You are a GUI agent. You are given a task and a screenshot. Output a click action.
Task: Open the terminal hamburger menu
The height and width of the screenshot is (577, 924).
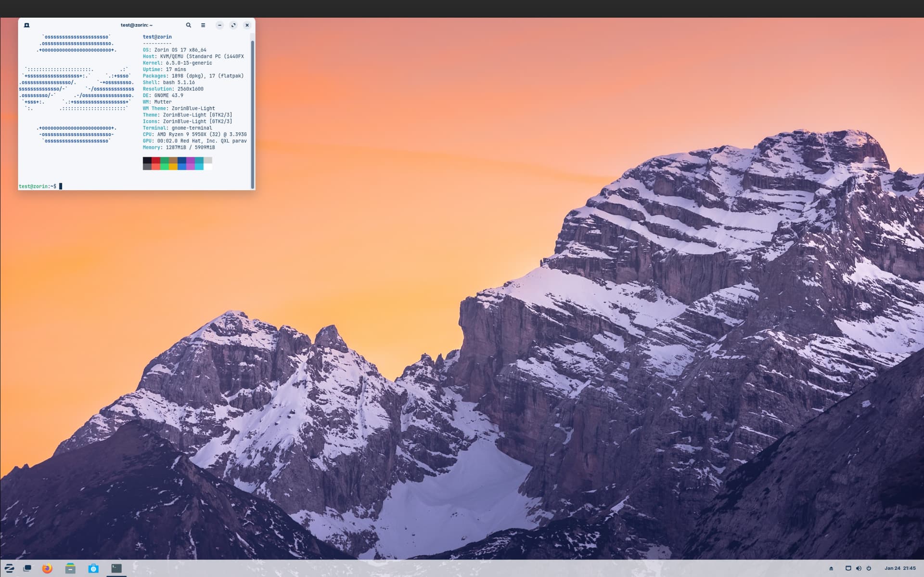(x=203, y=25)
